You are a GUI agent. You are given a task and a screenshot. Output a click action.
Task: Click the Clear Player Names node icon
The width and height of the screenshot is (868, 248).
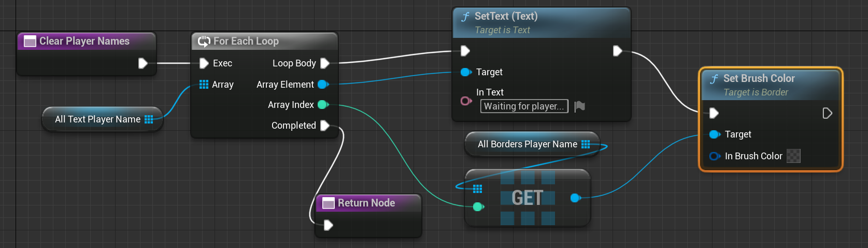[30, 41]
